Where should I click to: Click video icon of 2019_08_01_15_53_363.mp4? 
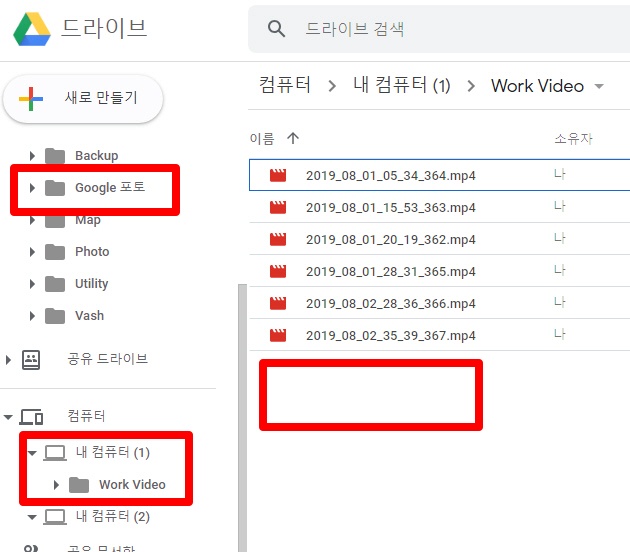pos(278,207)
